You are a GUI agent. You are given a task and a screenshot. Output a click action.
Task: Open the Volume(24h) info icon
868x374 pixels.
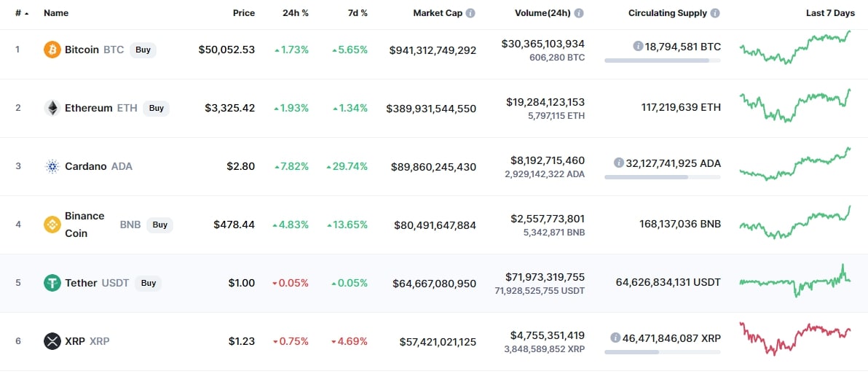[x=578, y=13]
